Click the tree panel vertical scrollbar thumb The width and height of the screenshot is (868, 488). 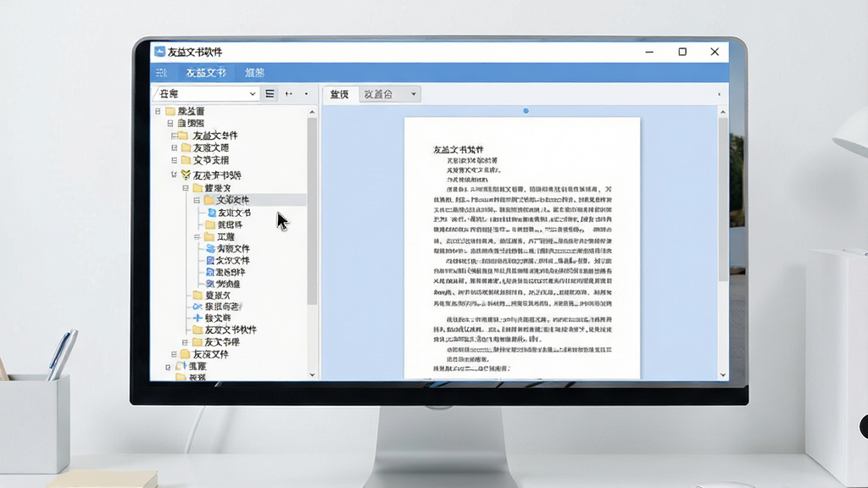pyautogui.click(x=312, y=210)
